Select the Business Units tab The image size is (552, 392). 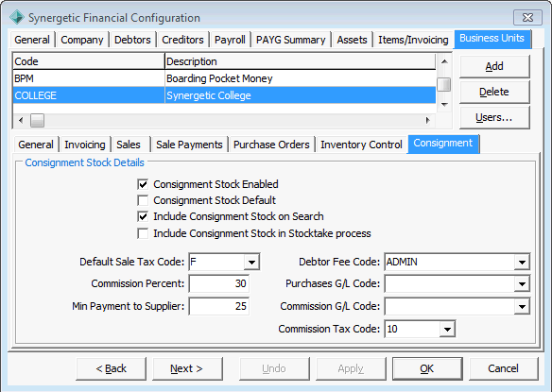(492, 39)
